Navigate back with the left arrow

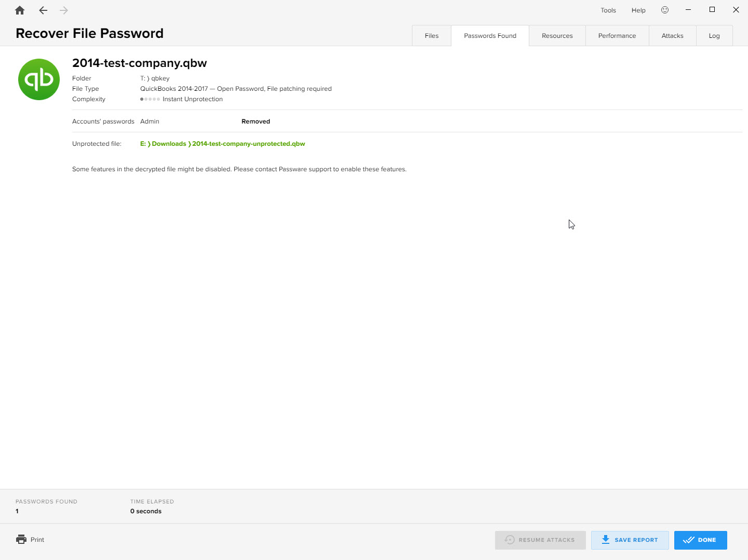pos(43,10)
